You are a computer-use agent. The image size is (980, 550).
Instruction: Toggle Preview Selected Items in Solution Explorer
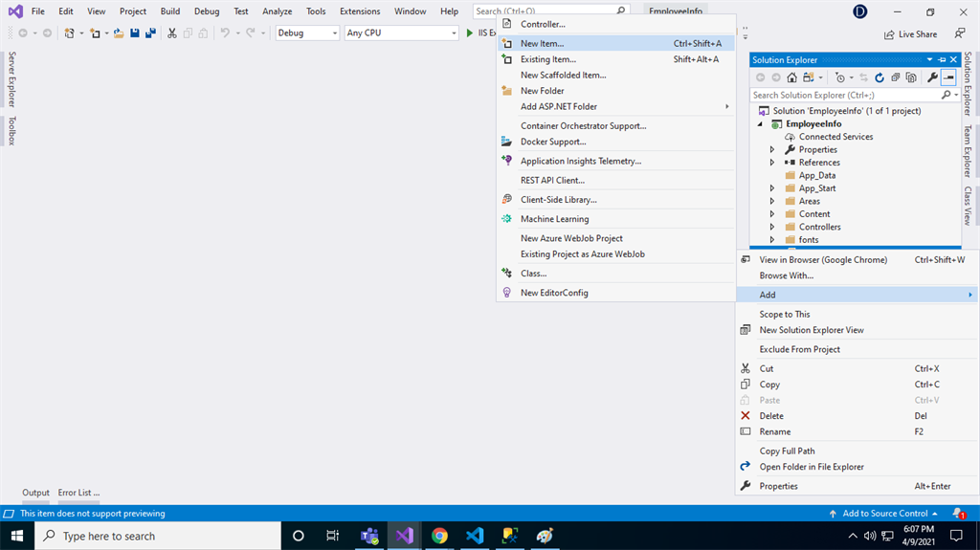(x=948, y=77)
